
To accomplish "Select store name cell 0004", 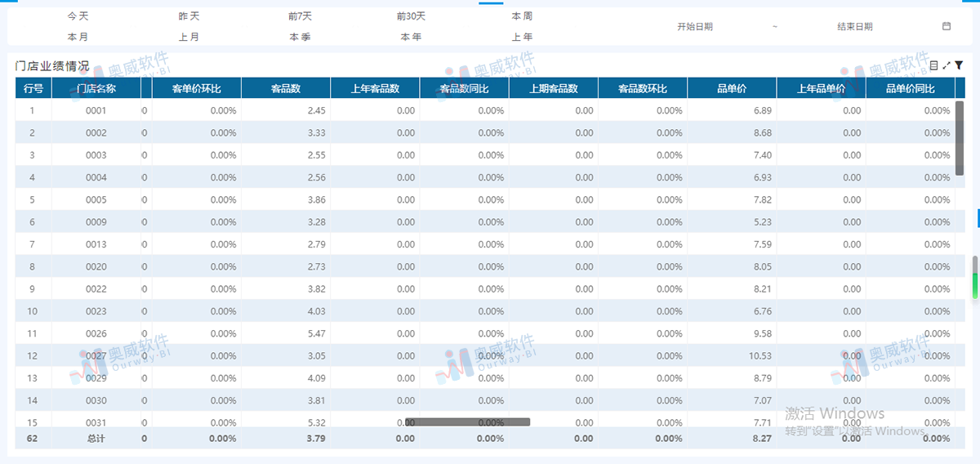I will coord(96,177).
